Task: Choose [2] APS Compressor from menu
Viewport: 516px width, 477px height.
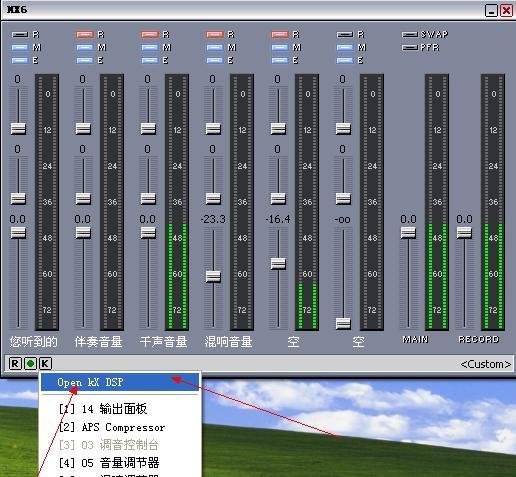Action: click(120, 427)
